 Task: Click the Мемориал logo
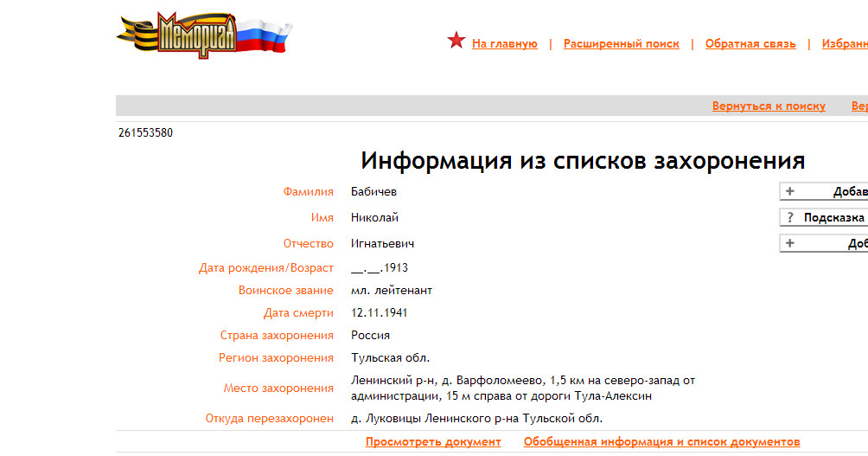click(204, 36)
